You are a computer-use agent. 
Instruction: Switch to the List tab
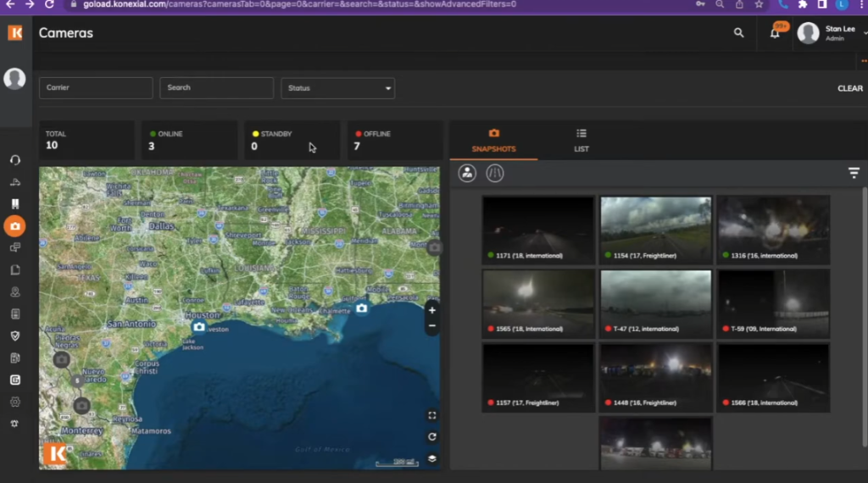tap(581, 140)
